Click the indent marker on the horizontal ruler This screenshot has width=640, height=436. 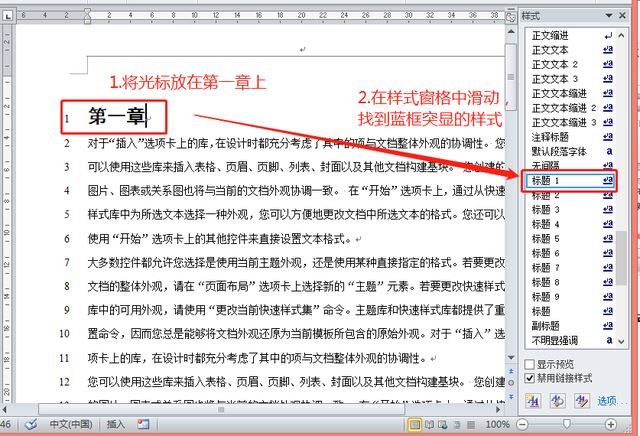(x=87, y=16)
